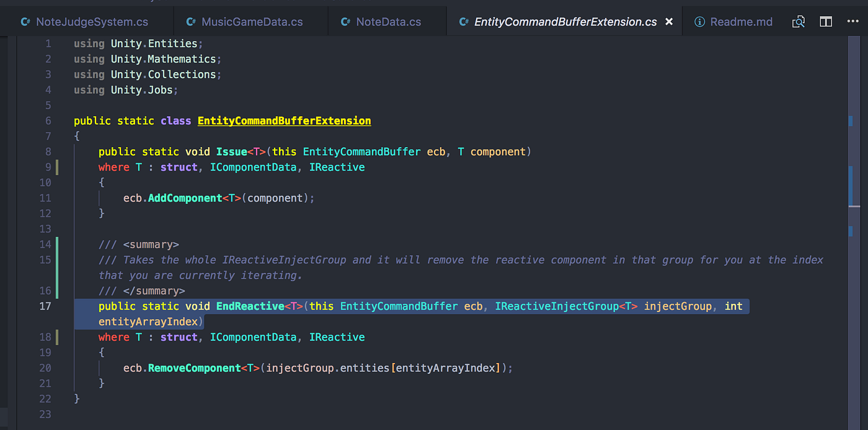This screenshot has width=868, height=430.
Task: Click the underlined EntityCommandBufferExtension class name
Action: point(284,120)
